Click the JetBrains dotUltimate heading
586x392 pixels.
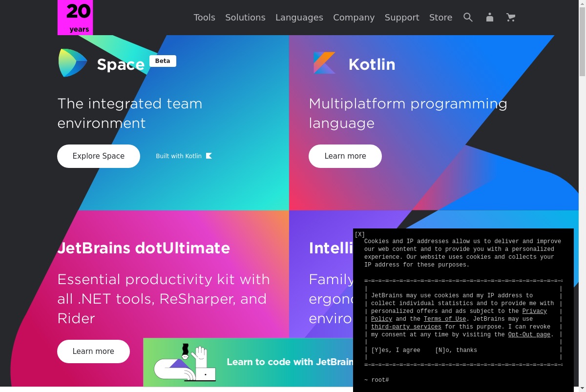click(144, 248)
